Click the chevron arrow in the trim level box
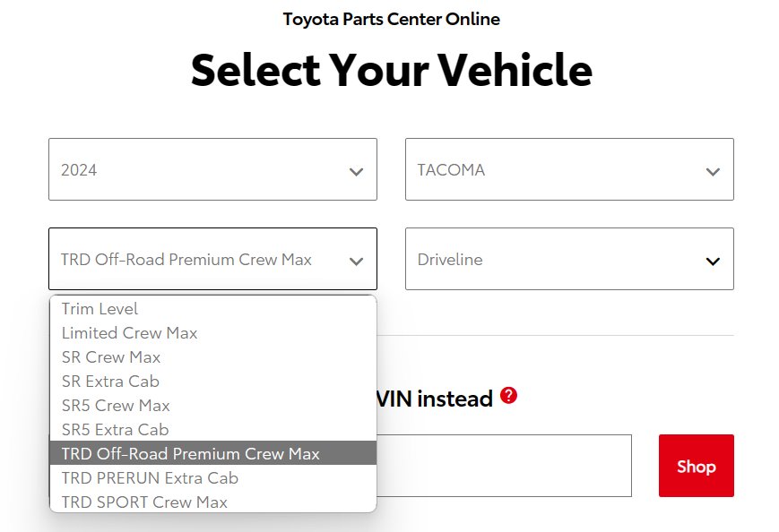 pyautogui.click(x=356, y=261)
